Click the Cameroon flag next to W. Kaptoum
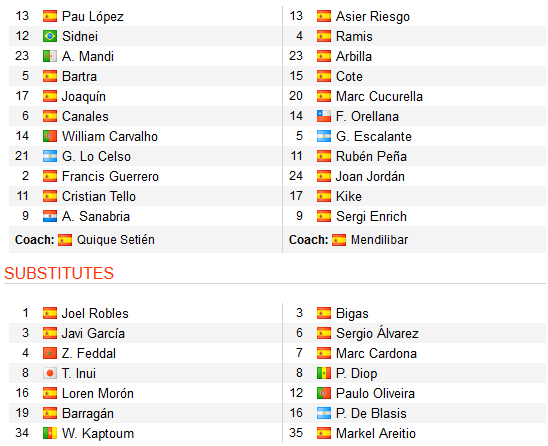The image size is (548, 446). coord(50,433)
